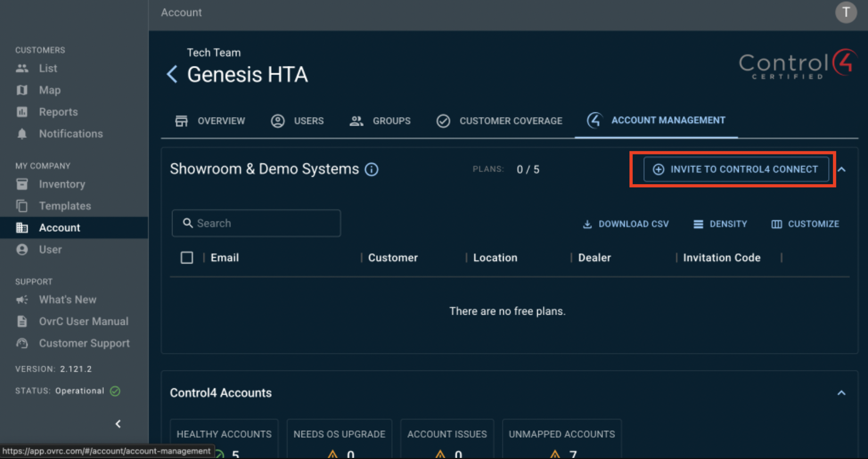Image resolution: width=868 pixels, height=459 pixels.
Task: Click the Templates copy icon
Action: click(x=22, y=206)
